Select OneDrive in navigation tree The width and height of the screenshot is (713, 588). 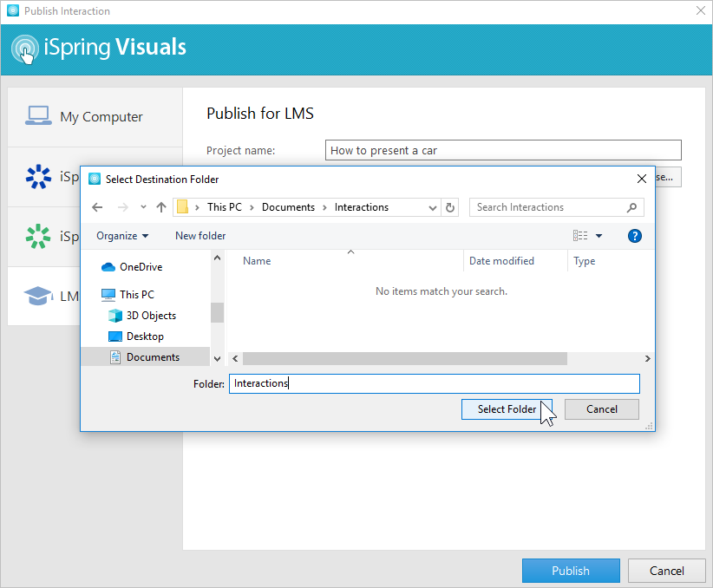(141, 267)
